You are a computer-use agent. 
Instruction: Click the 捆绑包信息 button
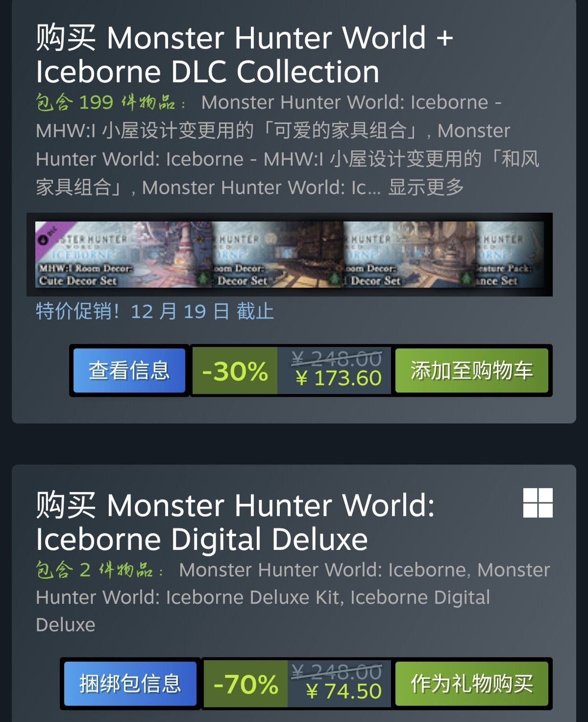pos(130,684)
